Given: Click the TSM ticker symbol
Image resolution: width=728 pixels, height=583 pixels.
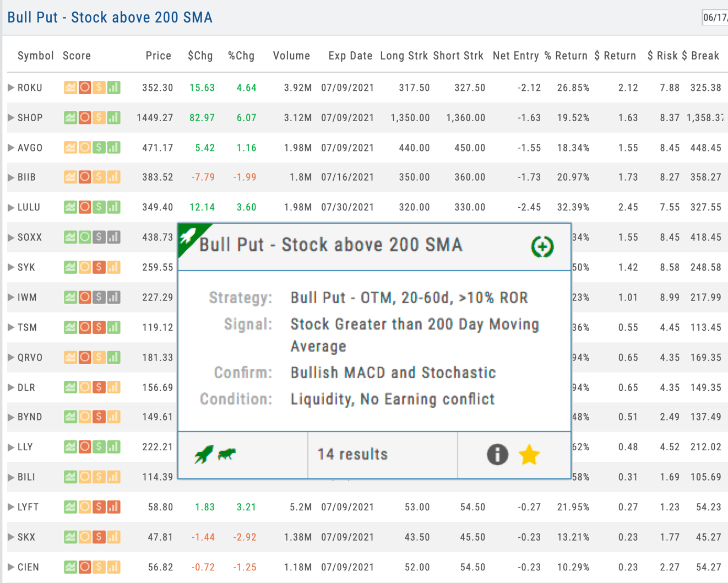Looking at the screenshot, I should coord(27,327).
